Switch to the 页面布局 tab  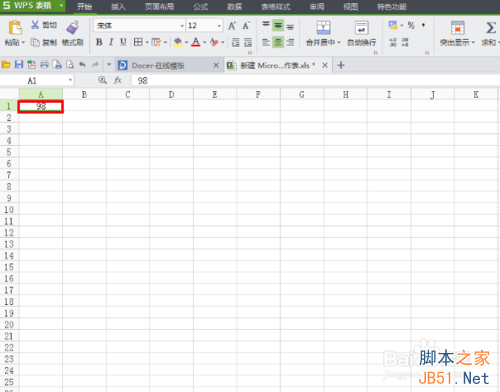159,7
